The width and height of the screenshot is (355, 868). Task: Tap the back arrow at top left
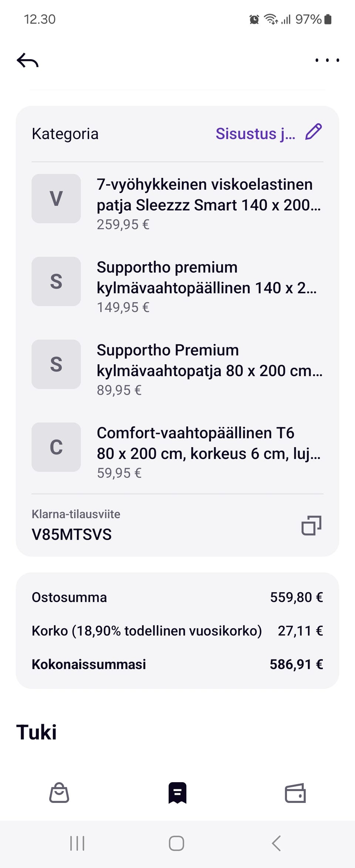tap(28, 60)
